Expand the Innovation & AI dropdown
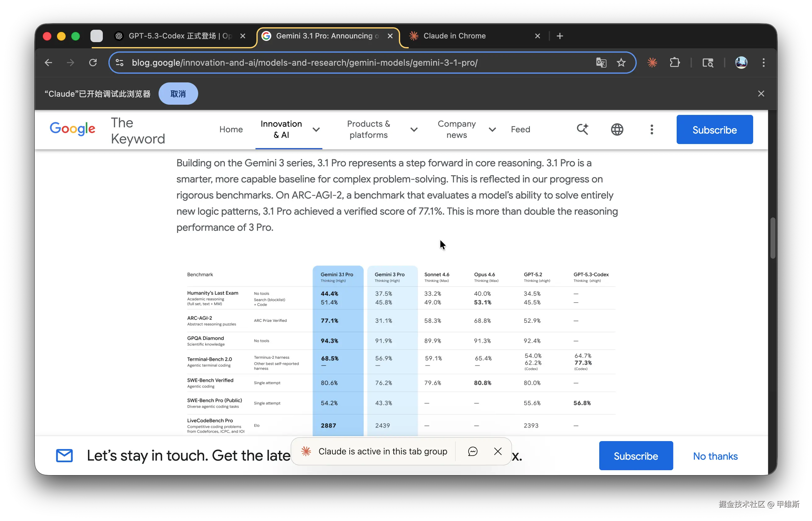 click(316, 129)
